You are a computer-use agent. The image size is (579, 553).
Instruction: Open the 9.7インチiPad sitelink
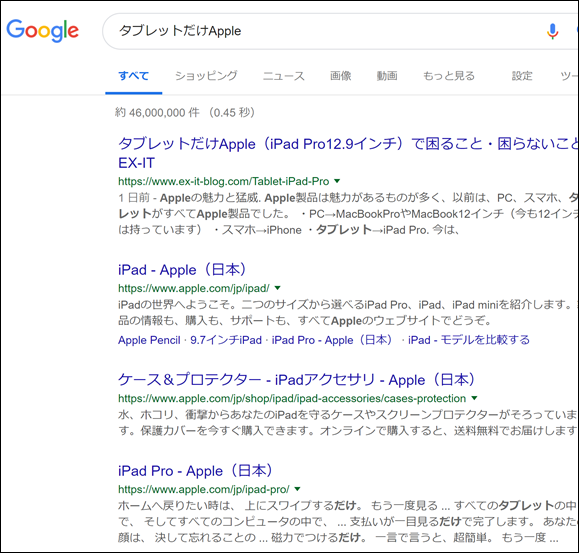226,340
